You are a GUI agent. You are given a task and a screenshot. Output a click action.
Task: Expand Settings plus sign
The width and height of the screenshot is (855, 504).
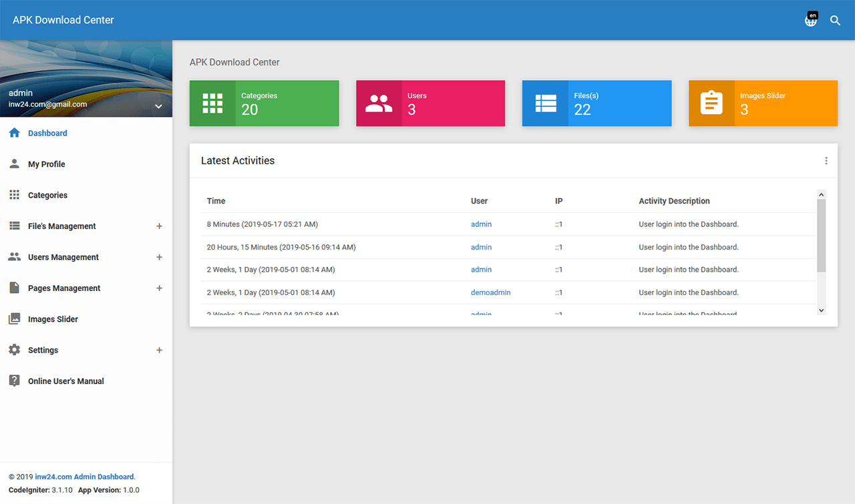pos(159,350)
